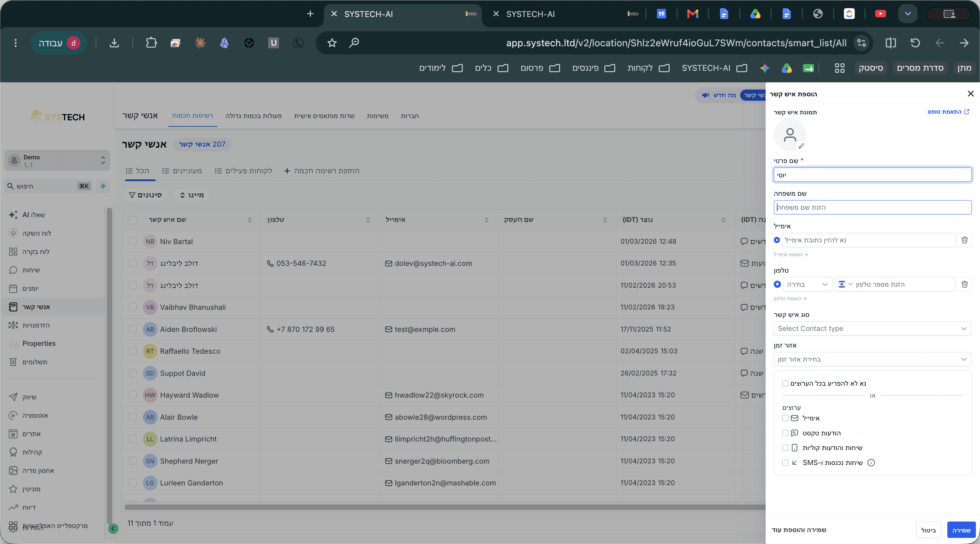The height and width of the screenshot is (544, 980).
Task: Open the browser tab search dropdown arrow
Action: click(908, 14)
